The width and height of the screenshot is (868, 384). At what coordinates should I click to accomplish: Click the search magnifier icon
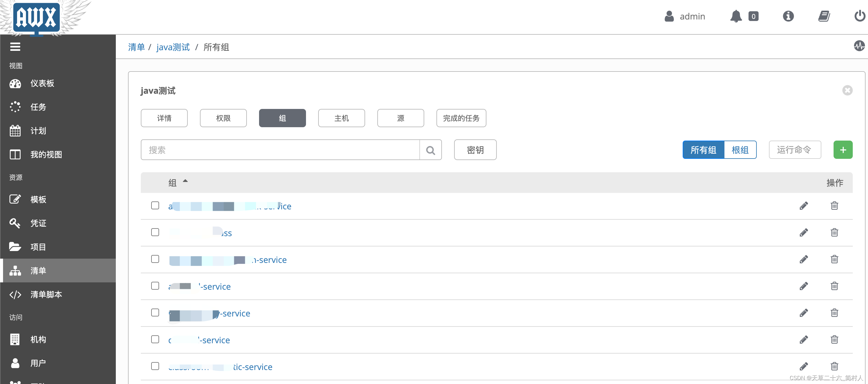pyautogui.click(x=430, y=150)
